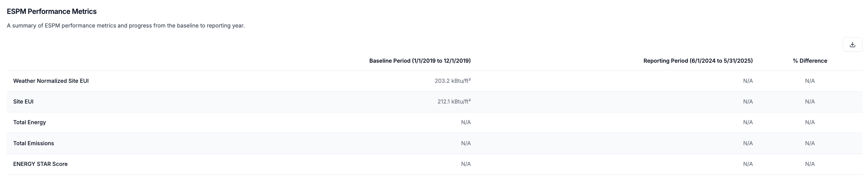Viewport: 868px width, 181px height.
Task: Select the Total Emissions row label
Action: [x=33, y=143]
